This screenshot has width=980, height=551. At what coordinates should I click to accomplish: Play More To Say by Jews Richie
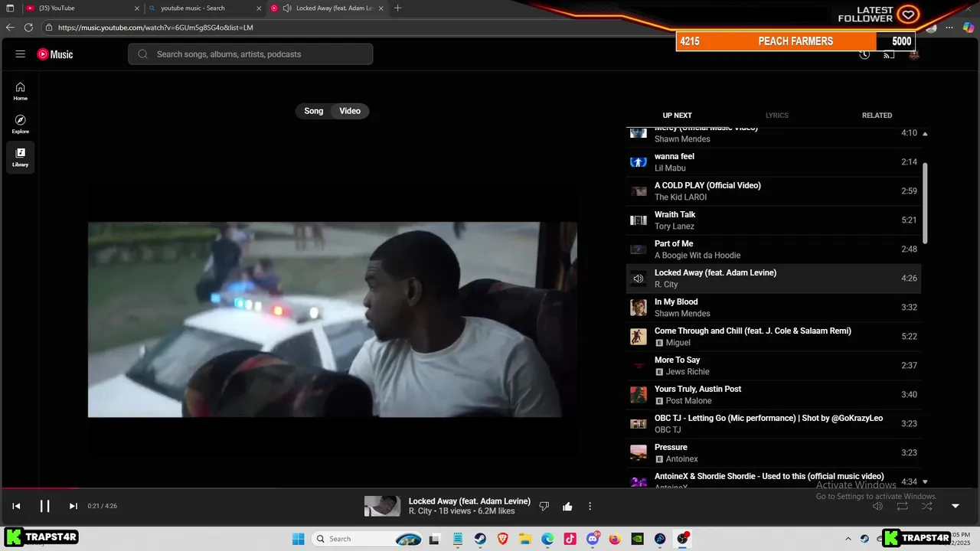pos(773,366)
